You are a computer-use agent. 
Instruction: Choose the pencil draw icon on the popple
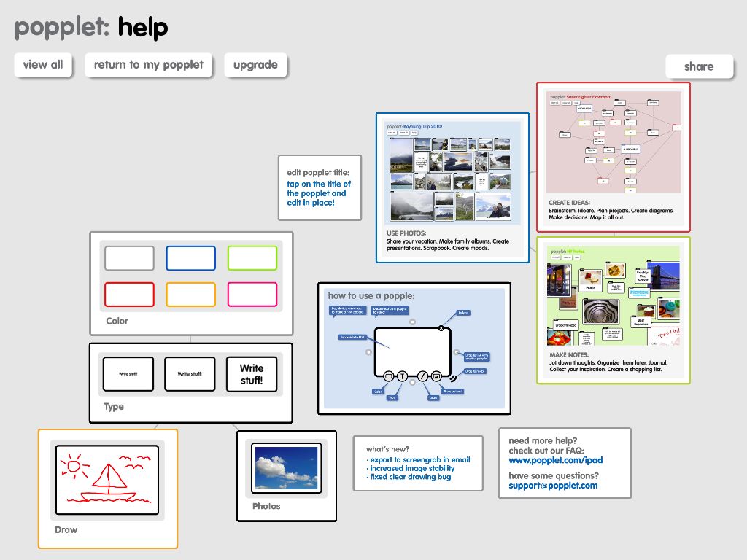pyautogui.click(x=422, y=376)
